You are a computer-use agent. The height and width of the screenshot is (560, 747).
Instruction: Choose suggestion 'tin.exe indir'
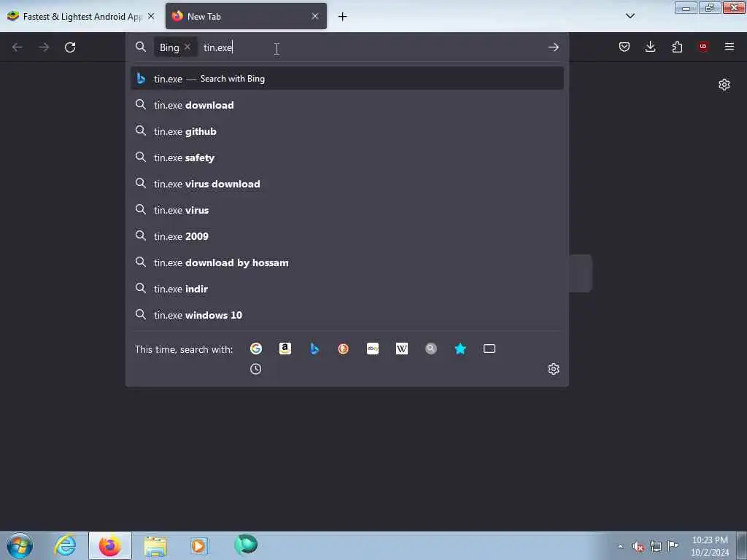click(347, 289)
